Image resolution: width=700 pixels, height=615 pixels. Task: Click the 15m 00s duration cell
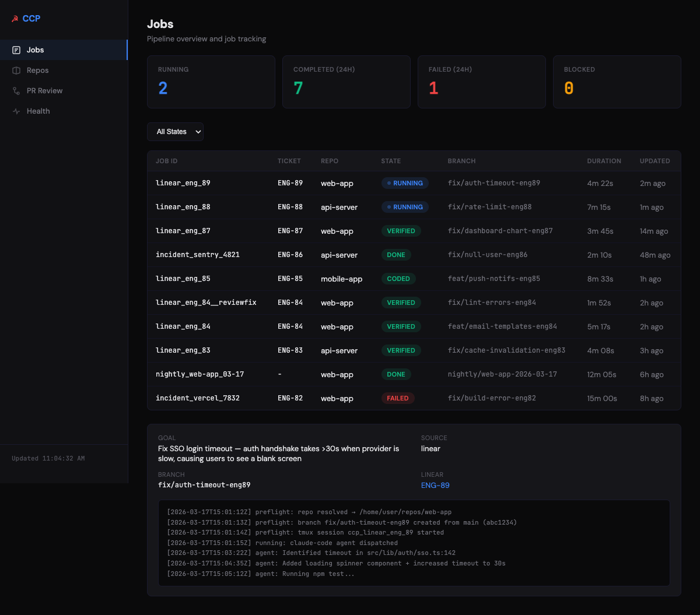pos(601,398)
